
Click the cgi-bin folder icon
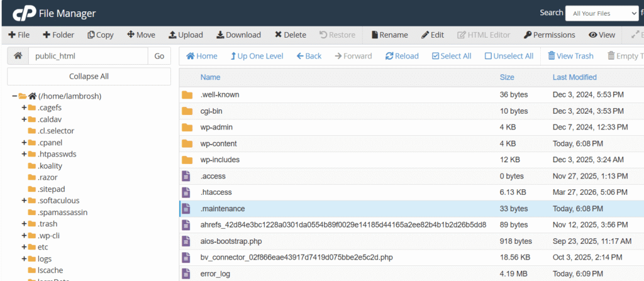click(x=187, y=111)
